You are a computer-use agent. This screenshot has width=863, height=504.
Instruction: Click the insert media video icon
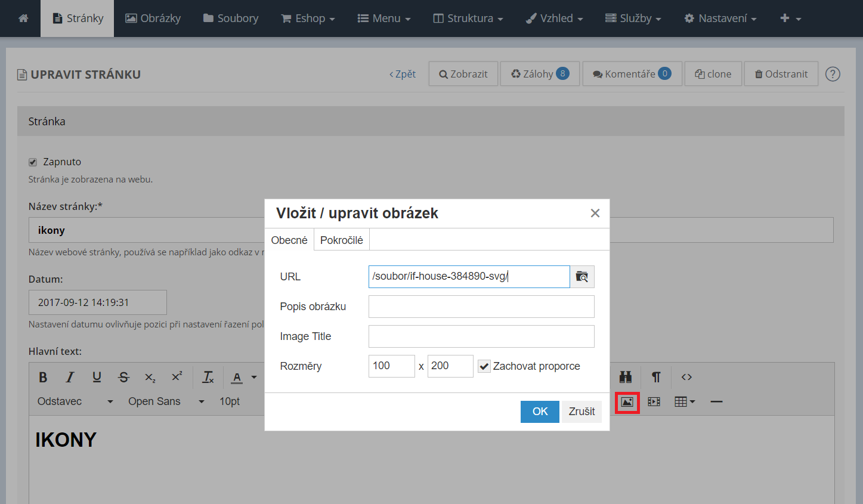[x=654, y=402]
